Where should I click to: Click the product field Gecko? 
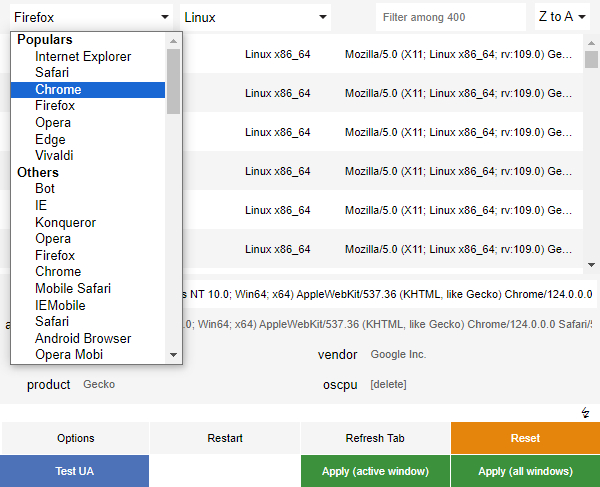(x=99, y=384)
